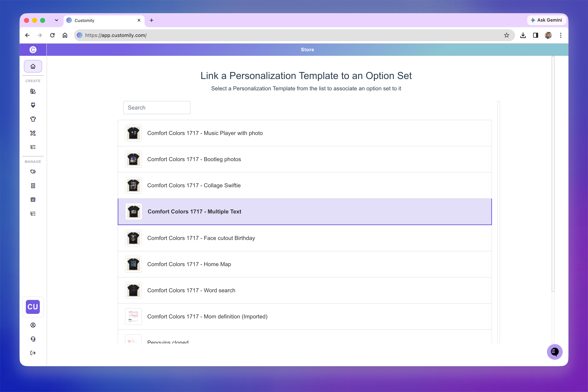
Task: Select Comfort Colors 1717 - Multiple Text
Action: click(x=305, y=212)
